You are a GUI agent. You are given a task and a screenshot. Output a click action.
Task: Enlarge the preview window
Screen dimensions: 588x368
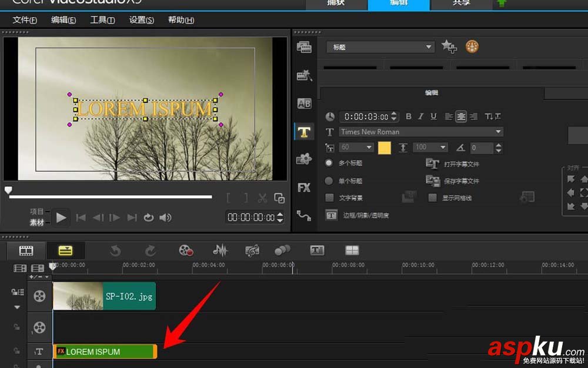(279, 198)
